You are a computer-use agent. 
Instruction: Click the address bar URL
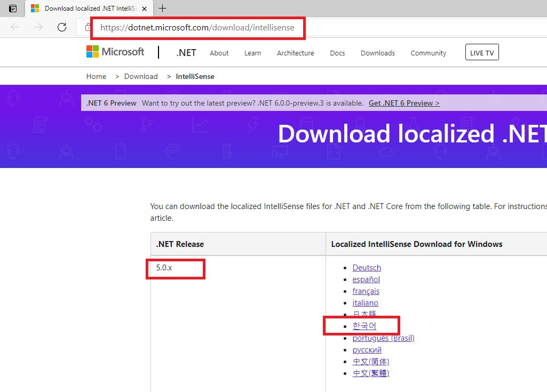coord(197,28)
